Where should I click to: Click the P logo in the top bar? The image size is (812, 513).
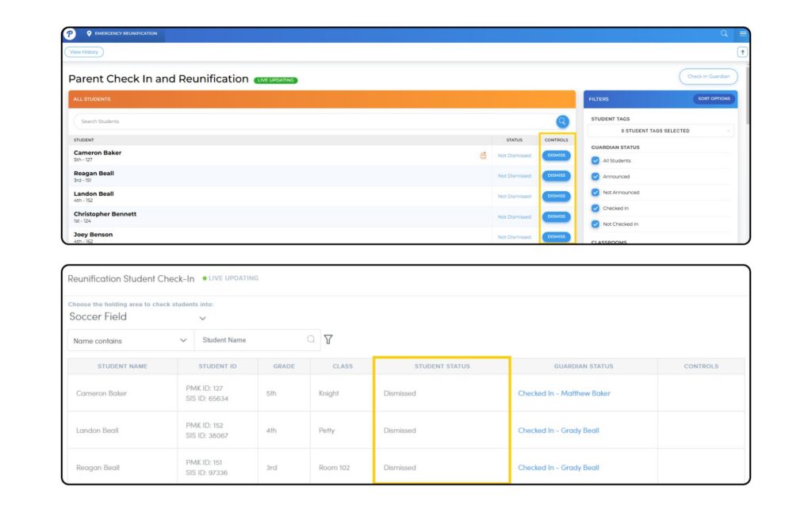click(70, 34)
